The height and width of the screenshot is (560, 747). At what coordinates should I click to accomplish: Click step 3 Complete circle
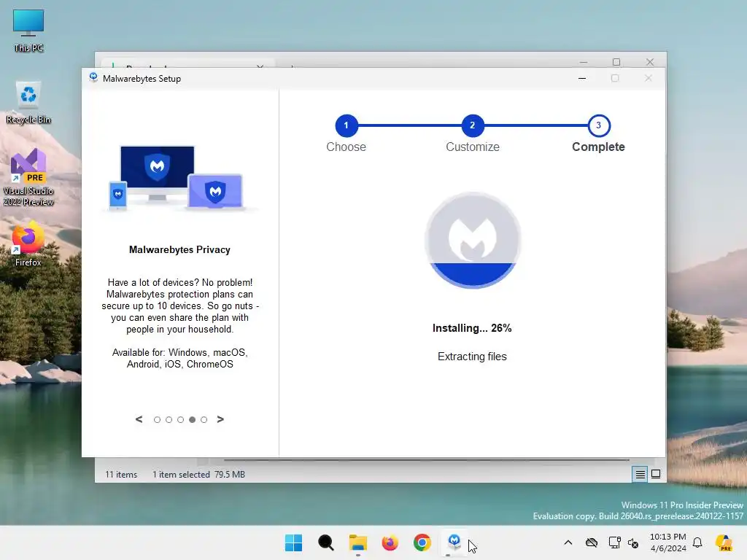[x=599, y=125]
